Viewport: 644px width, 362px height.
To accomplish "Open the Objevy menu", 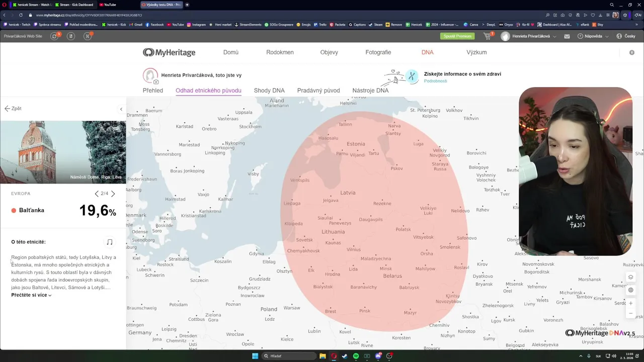I will point(329,52).
